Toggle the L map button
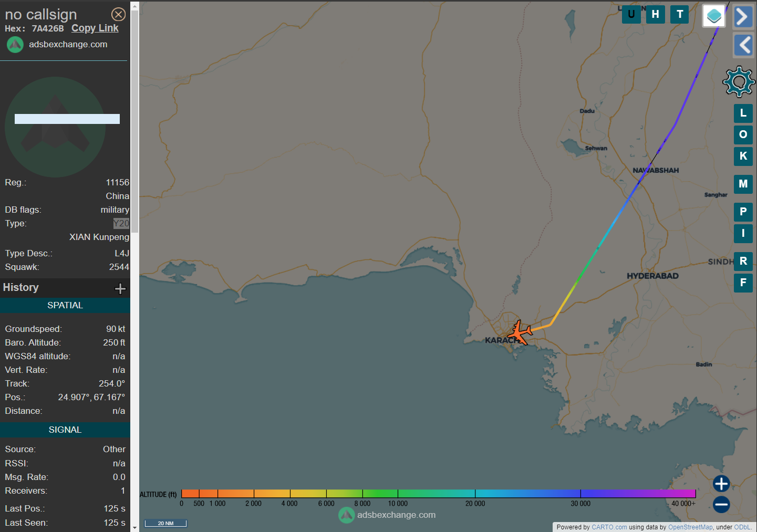Screen dimensions: 757x532 point(743,113)
